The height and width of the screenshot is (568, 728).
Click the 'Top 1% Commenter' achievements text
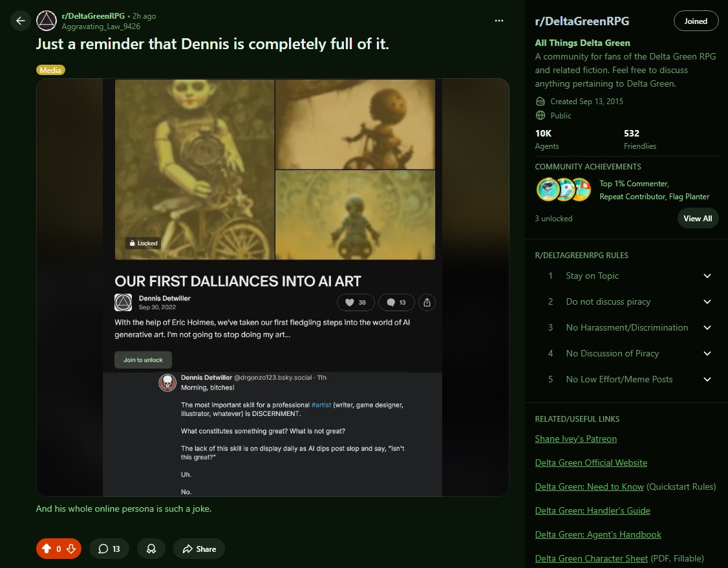pos(634,184)
